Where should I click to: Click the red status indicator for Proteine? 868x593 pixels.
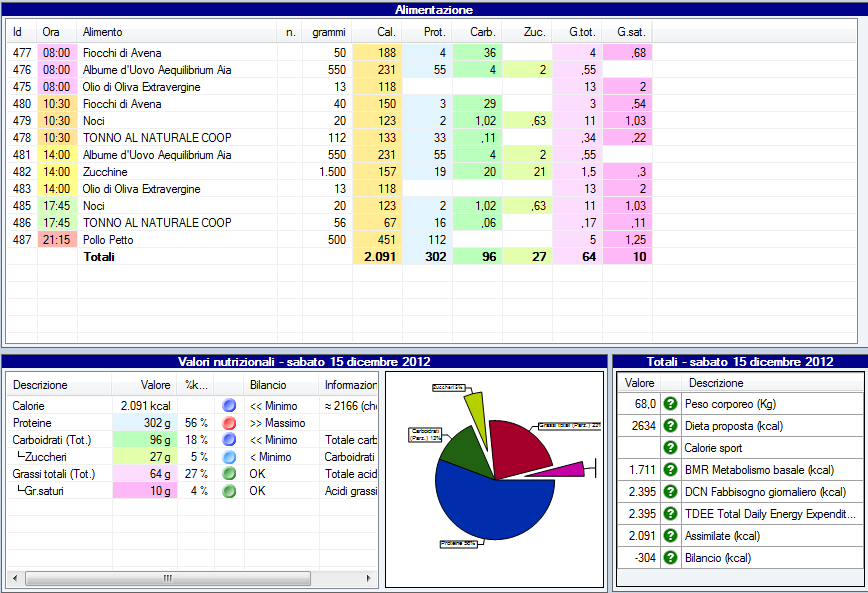229,423
